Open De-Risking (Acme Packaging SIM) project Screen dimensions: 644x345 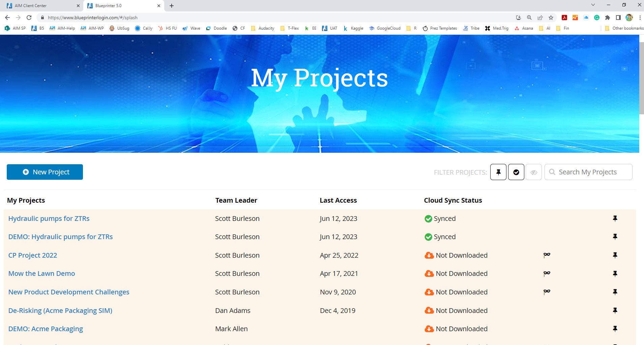60,311
